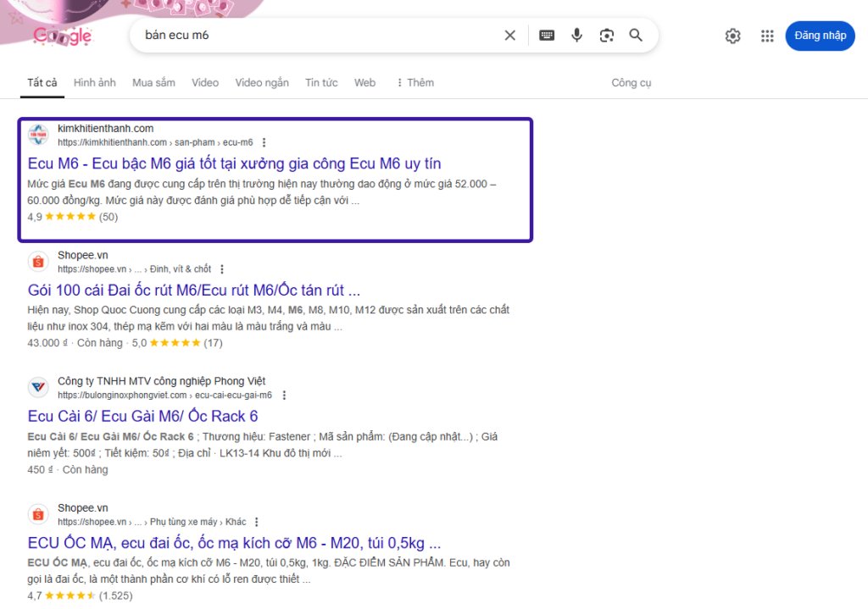Image resolution: width=868 pixels, height=609 pixels.
Task: Click the magnifying glass search button
Action: (636, 36)
